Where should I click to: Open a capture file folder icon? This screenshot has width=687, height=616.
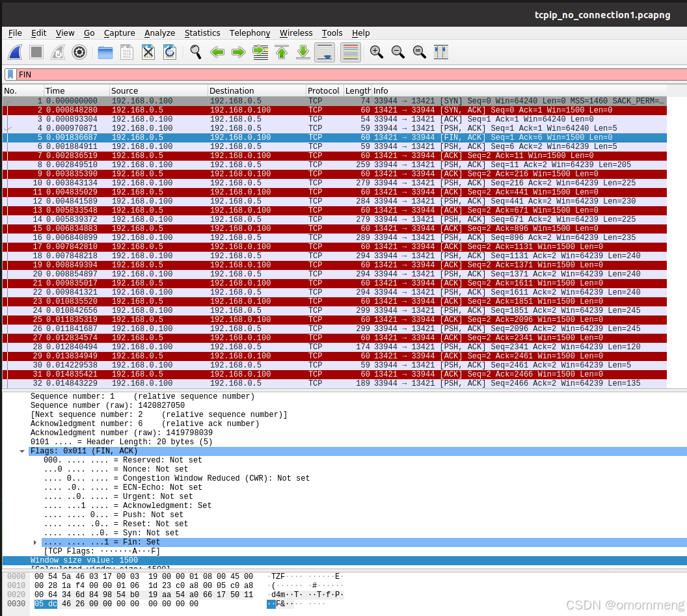105,52
